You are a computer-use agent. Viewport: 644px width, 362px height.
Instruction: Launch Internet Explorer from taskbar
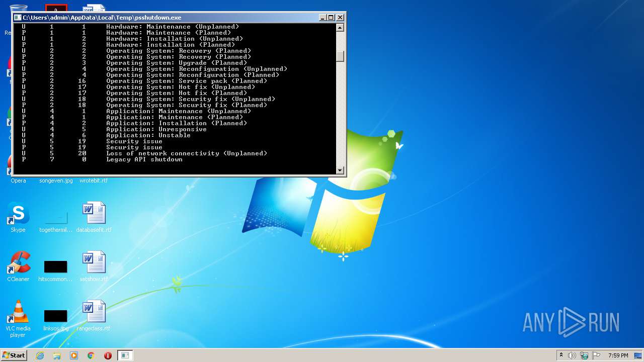pyautogui.click(x=40, y=355)
